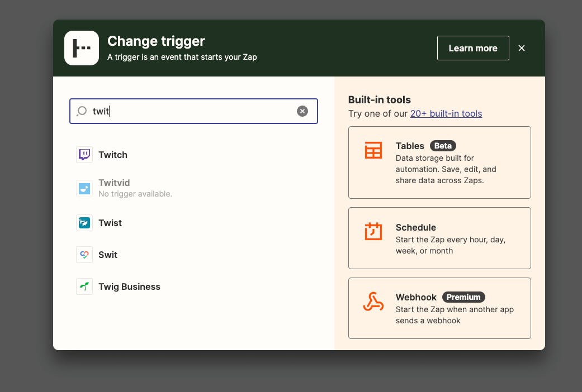
Task: Click the search magnifier icon
Action: 82,111
